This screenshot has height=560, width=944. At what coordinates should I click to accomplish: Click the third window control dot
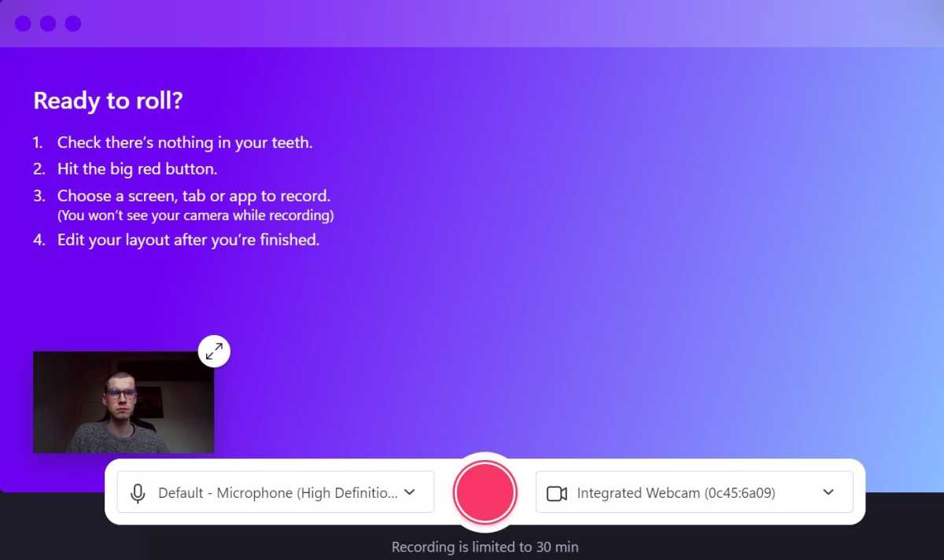click(x=73, y=24)
